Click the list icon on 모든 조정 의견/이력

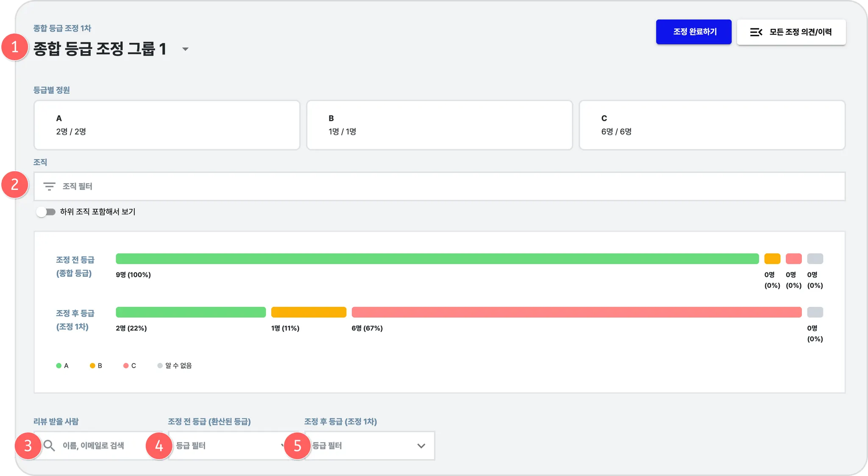[756, 32]
